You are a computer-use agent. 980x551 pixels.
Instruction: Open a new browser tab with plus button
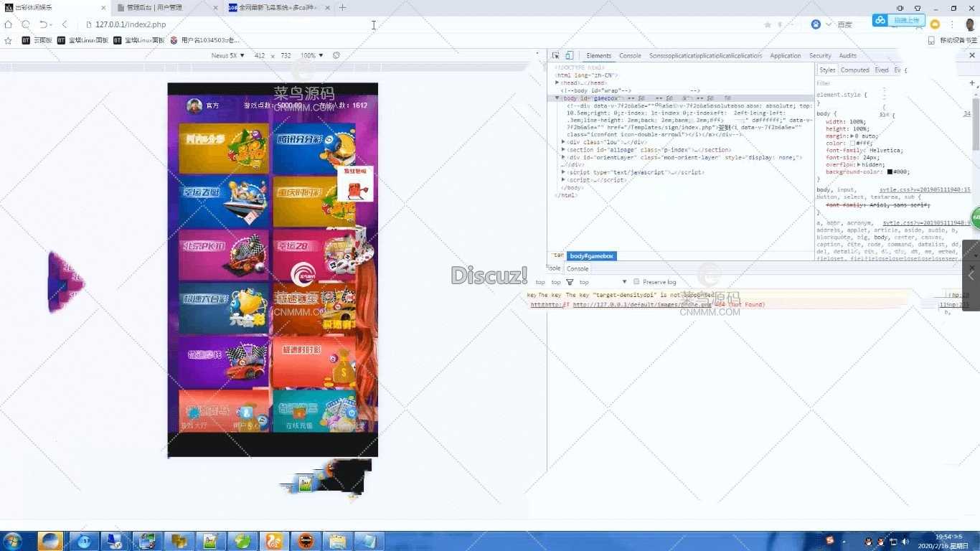(x=343, y=7)
